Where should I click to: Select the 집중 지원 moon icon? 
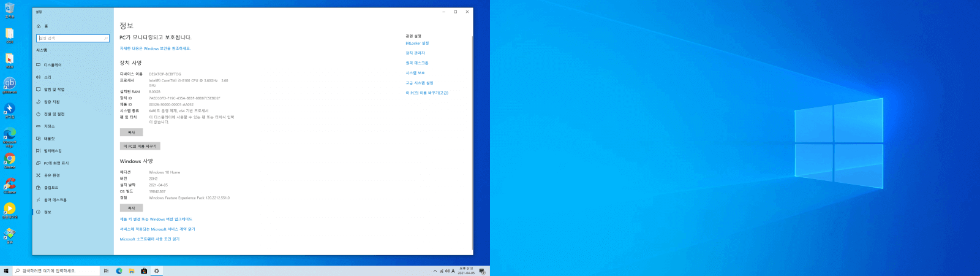(x=39, y=102)
